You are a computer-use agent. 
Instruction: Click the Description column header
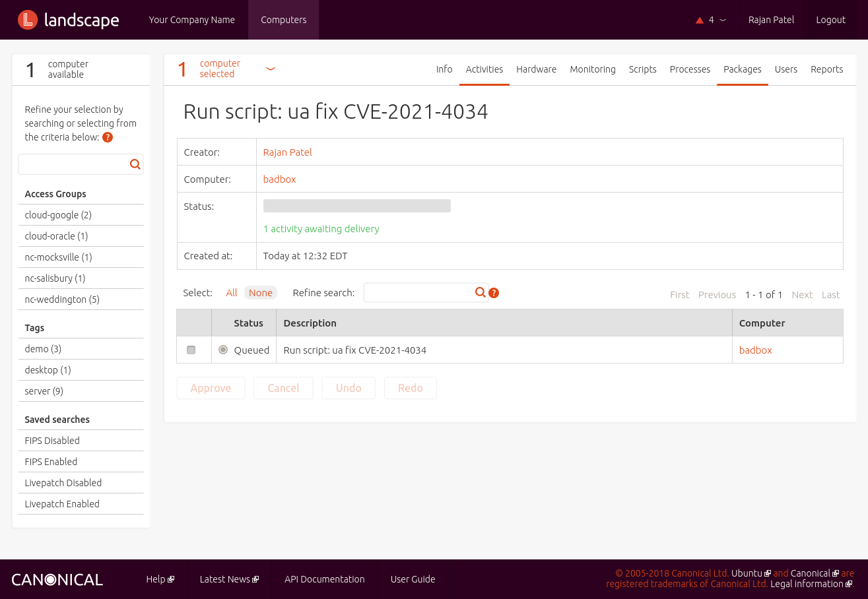coord(310,323)
